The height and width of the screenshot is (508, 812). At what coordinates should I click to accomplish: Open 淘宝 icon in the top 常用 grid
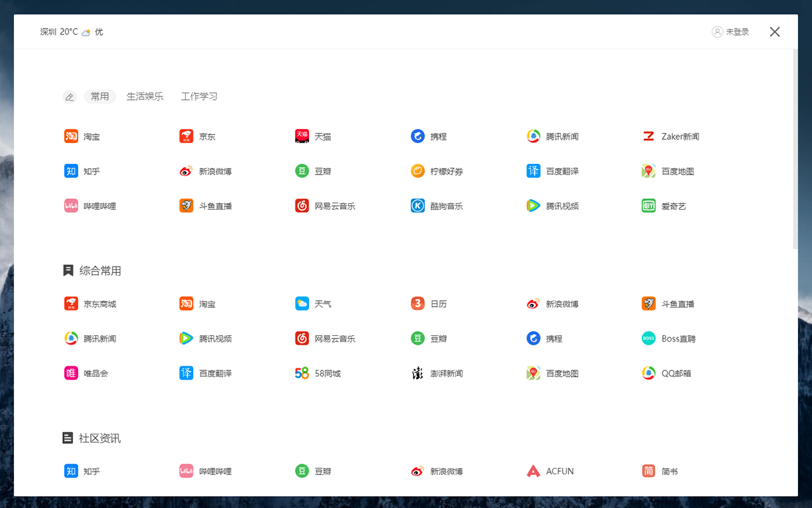click(71, 137)
